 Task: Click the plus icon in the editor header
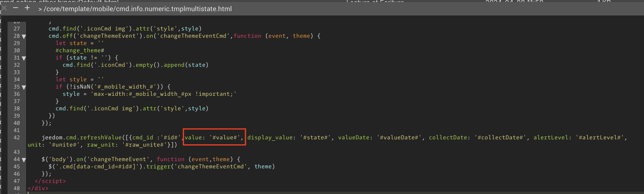(x=27, y=8)
